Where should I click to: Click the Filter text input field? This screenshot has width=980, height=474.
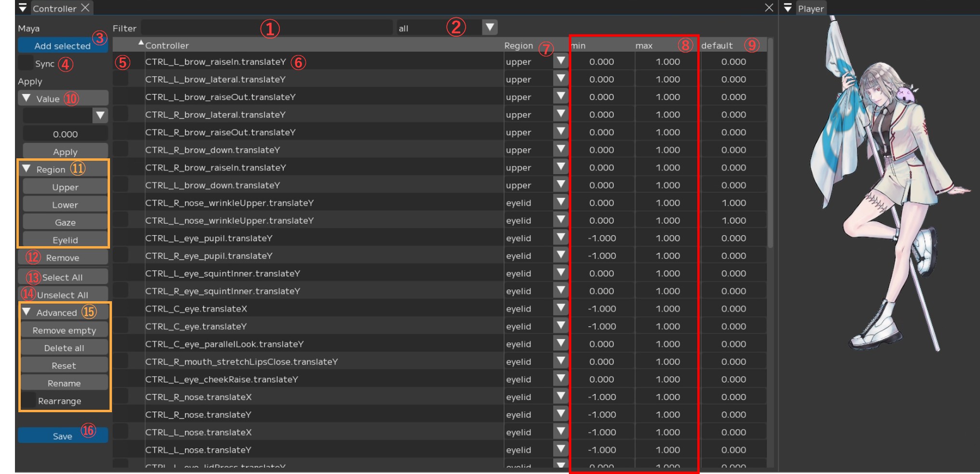coord(265,28)
